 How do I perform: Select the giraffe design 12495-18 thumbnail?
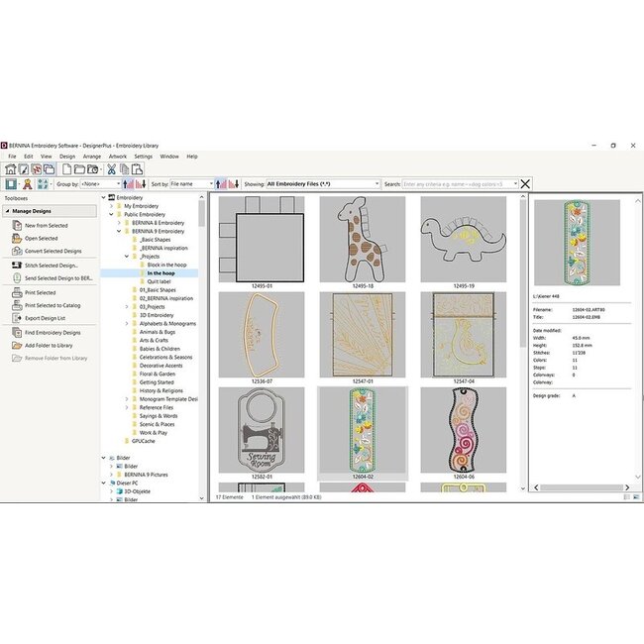pos(363,239)
